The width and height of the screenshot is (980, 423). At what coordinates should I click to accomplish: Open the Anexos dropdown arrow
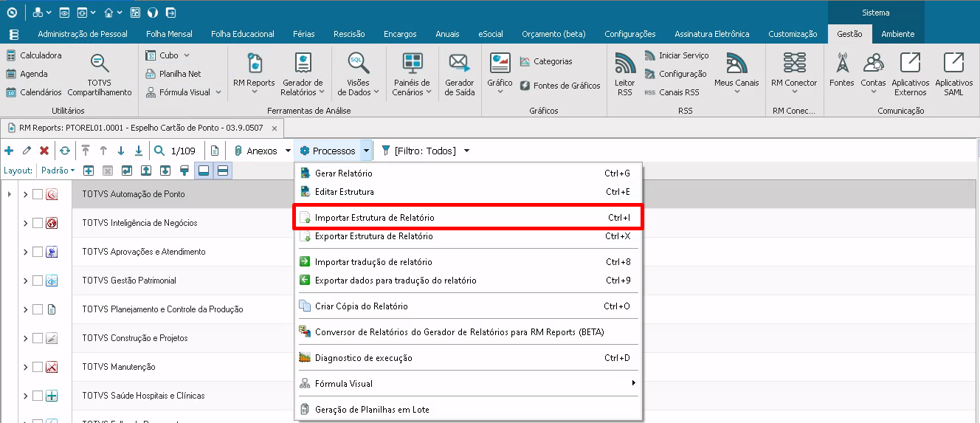(x=288, y=151)
